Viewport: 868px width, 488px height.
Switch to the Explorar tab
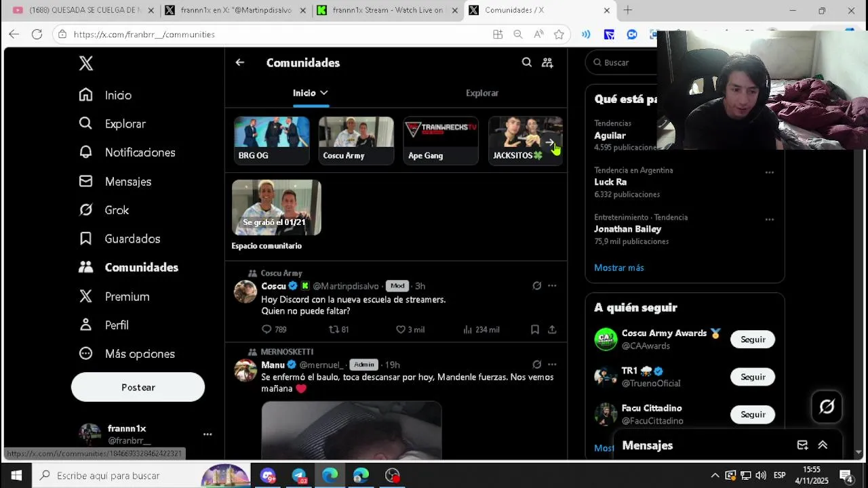[482, 93]
